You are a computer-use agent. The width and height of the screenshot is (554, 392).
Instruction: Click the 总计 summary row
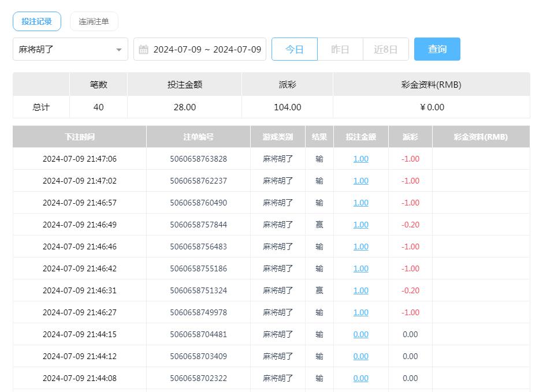[x=40, y=107]
